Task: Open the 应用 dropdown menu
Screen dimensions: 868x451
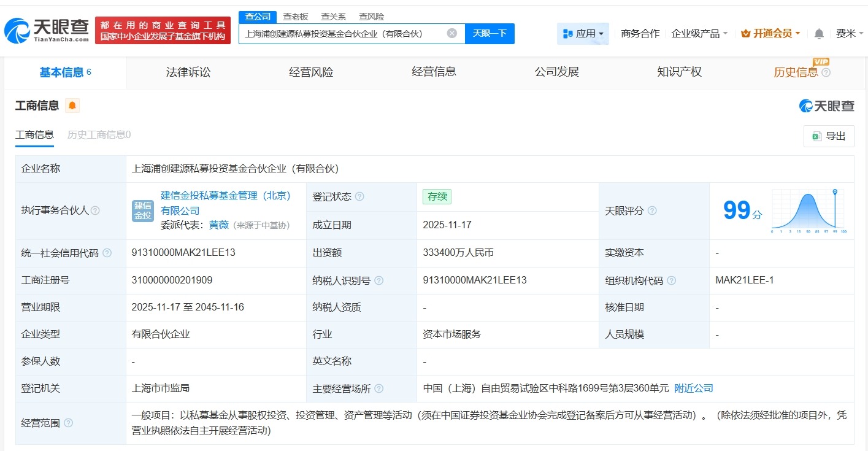Action: pos(583,34)
